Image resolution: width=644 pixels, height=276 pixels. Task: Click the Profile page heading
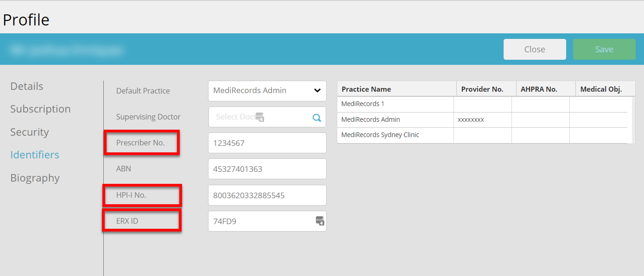tap(26, 20)
